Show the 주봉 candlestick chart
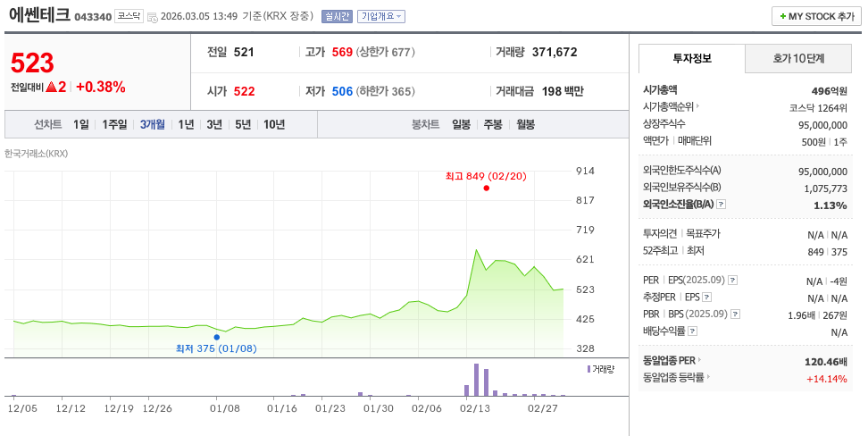 [493, 125]
